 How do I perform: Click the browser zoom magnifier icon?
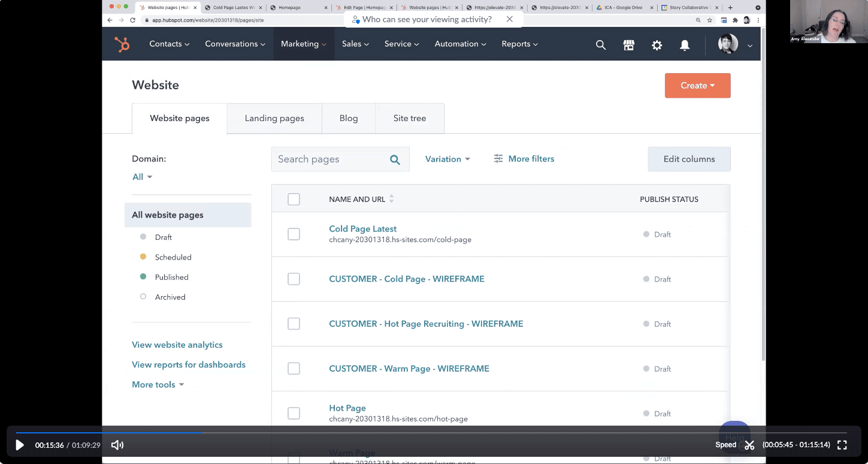pos(698,20)
